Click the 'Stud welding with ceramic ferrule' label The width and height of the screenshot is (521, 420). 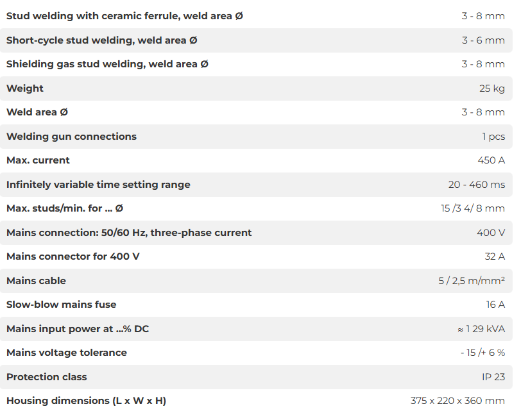124,16
